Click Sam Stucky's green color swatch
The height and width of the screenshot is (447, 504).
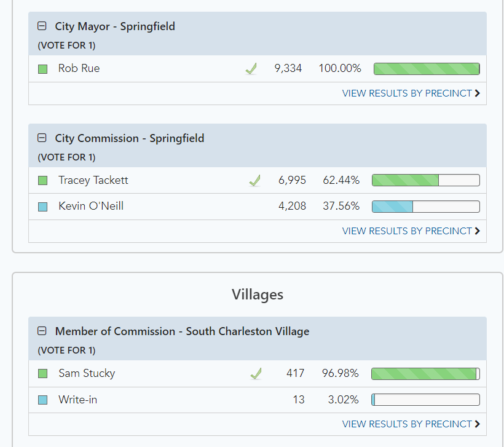tap(43, 374)
